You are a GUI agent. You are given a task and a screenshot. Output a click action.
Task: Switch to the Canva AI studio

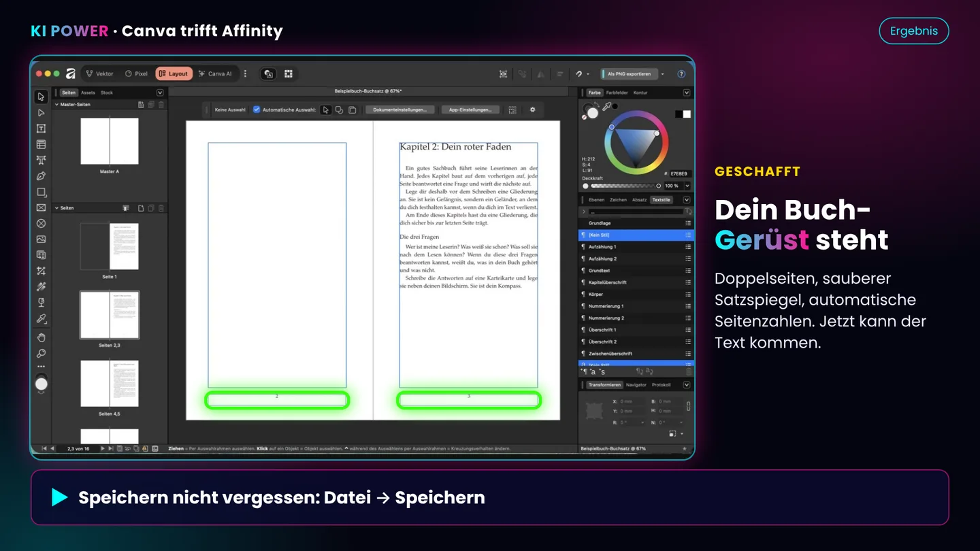(215, 73)
